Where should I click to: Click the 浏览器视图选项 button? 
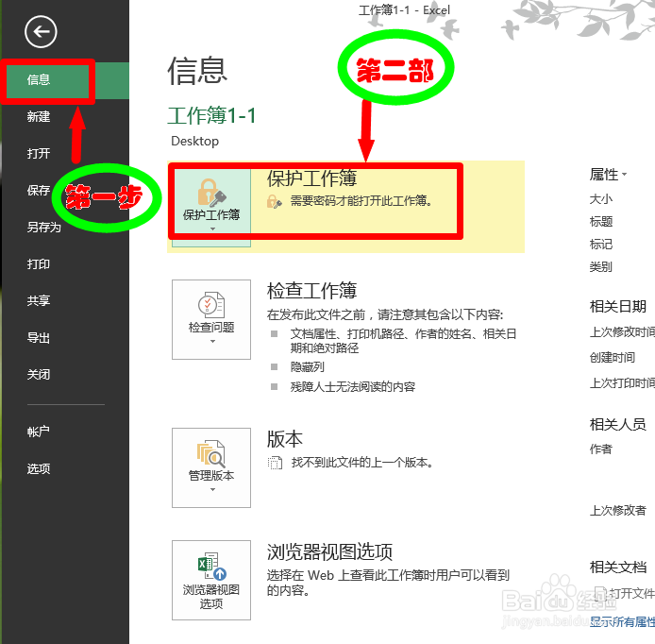pyautogui.click(x=211, y=580)
